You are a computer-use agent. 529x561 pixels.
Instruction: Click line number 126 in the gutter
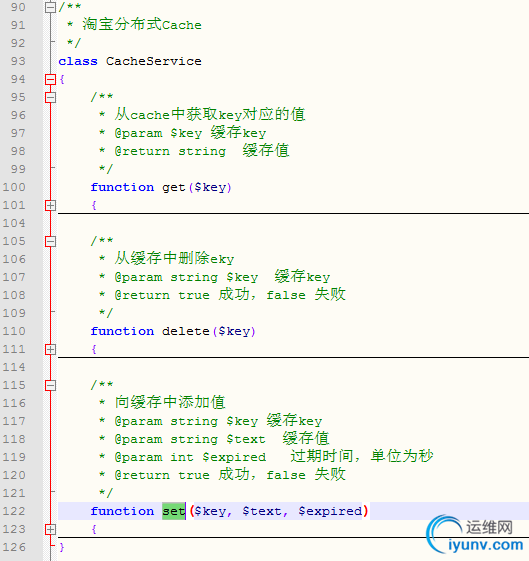click(14, 547)
